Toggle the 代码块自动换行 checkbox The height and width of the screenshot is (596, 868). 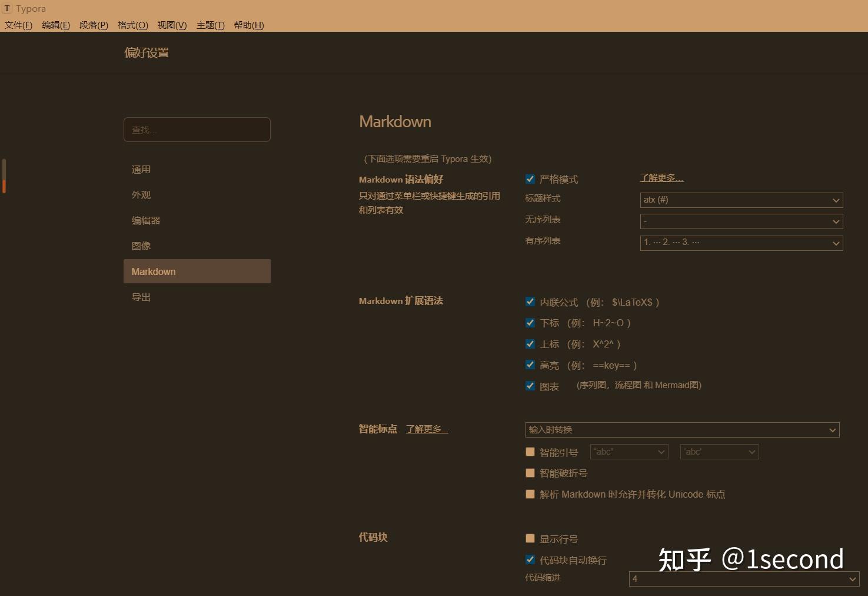pyautogui.click(x=530, y=559)
